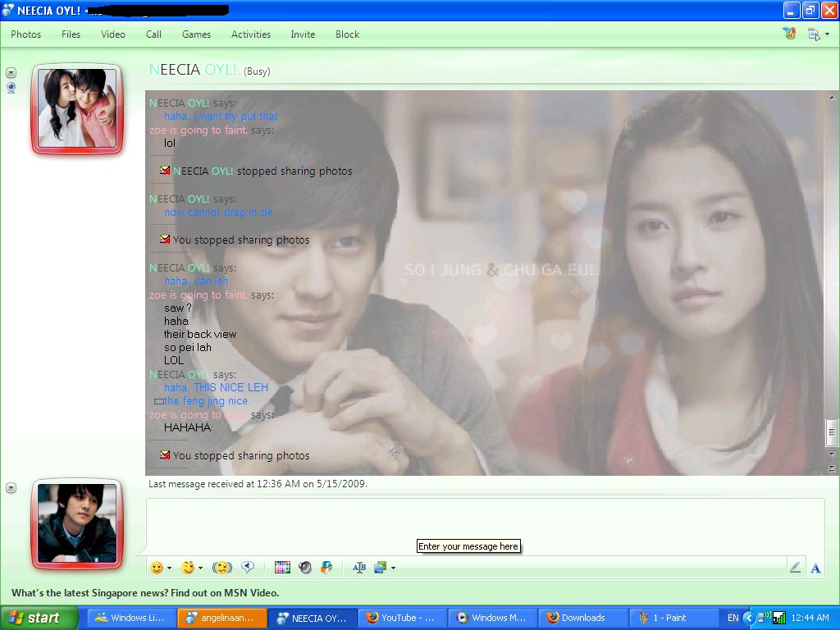Switch to the flashing angelinaan... chat
This screenshot has height=630, width=840.
click(221, 618)
